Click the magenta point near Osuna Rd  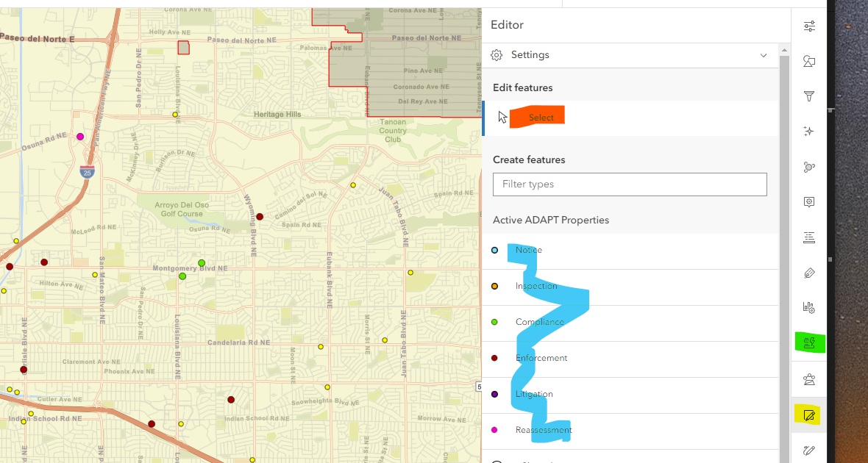[80, 137]
